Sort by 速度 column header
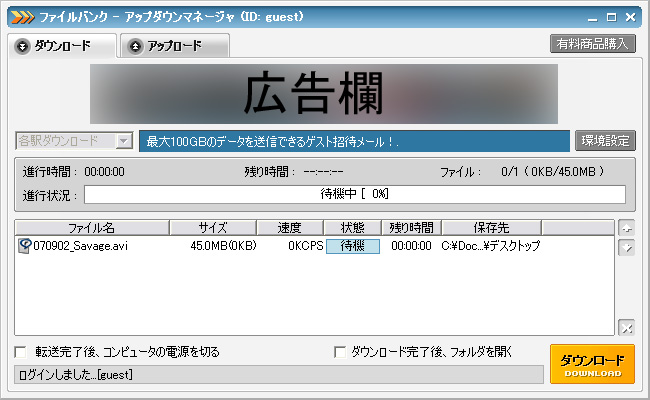 coord(290,228)
